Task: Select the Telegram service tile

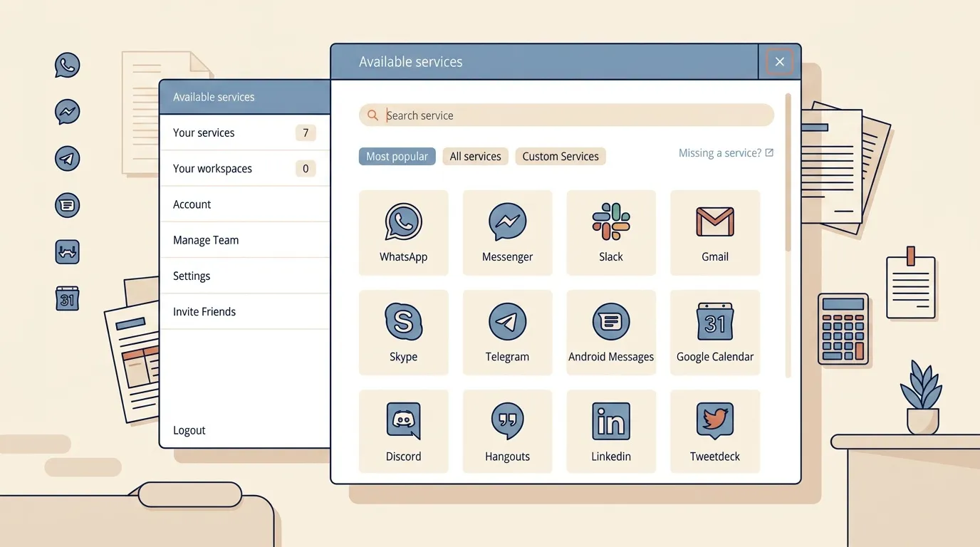Action: click(507, 333)
